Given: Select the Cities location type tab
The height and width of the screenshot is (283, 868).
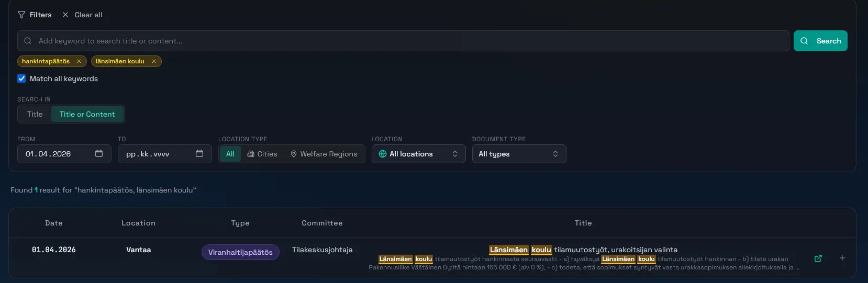Looking at the screenshot, I should [262, 154].
